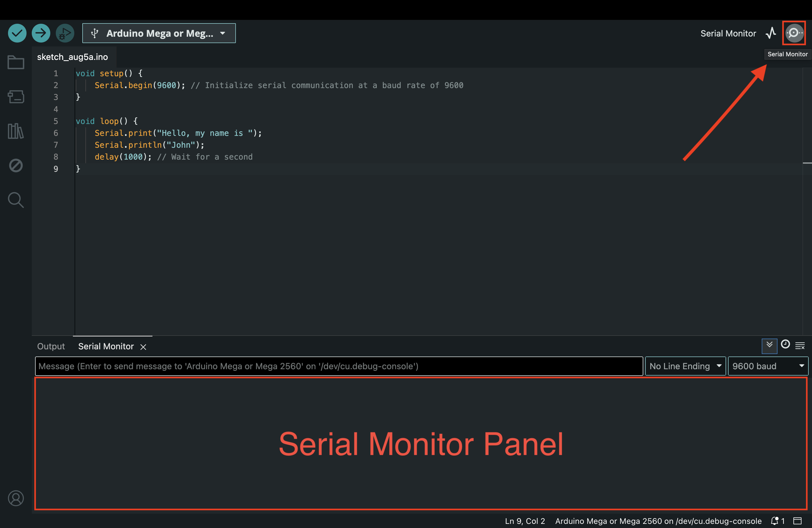The height and width of the screenshot is (528, 812).
Task: Click the editor scrollbar marker on right
Action: (x=807, y=163)
